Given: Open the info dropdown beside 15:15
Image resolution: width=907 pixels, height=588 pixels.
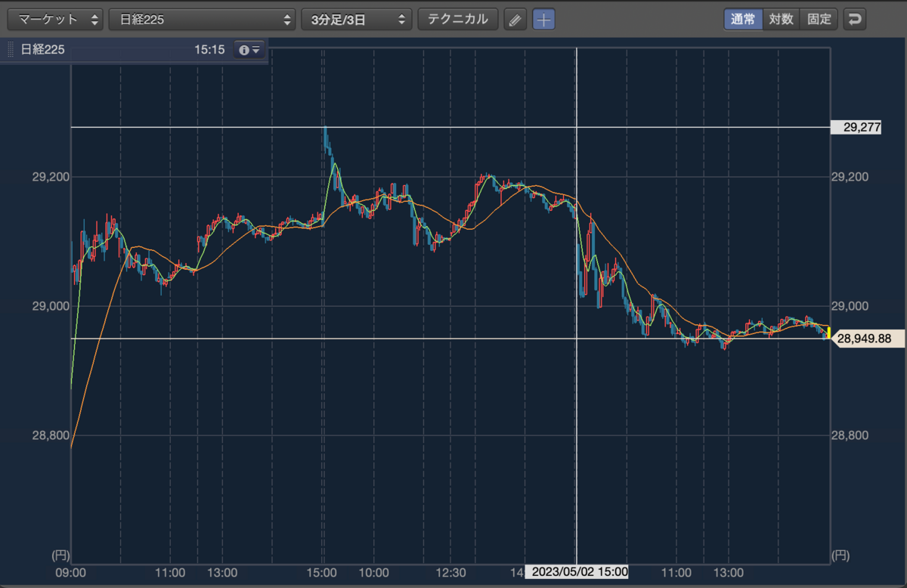Looking at the screenshot, I should (x=249, y=50).
